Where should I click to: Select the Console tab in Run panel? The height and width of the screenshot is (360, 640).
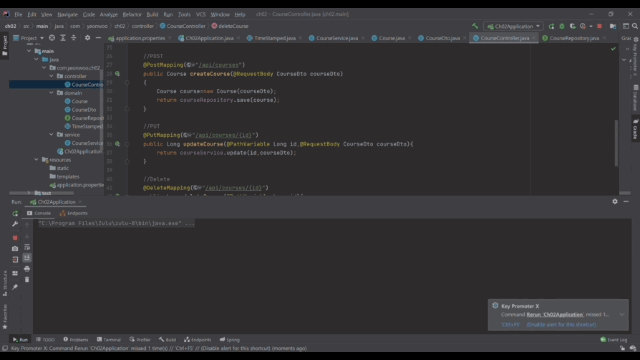coord(39,213)
